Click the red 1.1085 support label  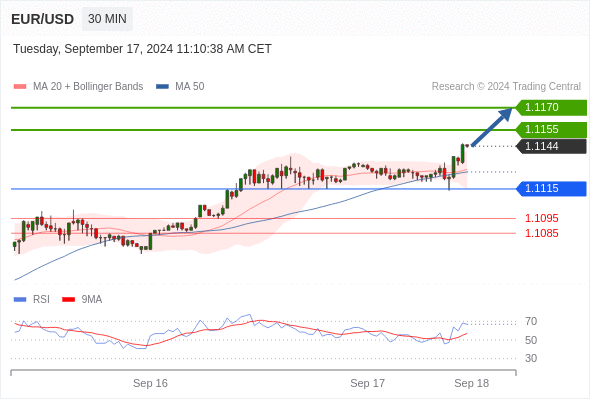[541, 233]
